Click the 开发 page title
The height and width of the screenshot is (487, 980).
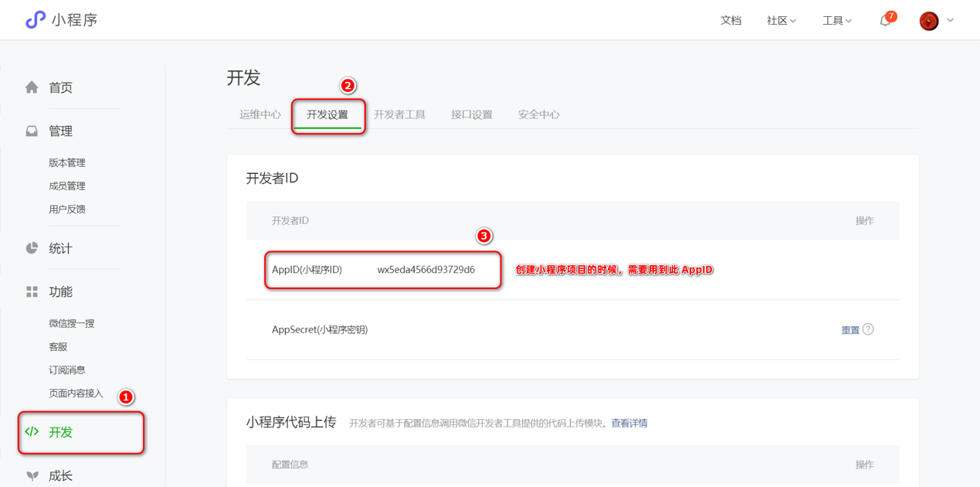(244, 77)
